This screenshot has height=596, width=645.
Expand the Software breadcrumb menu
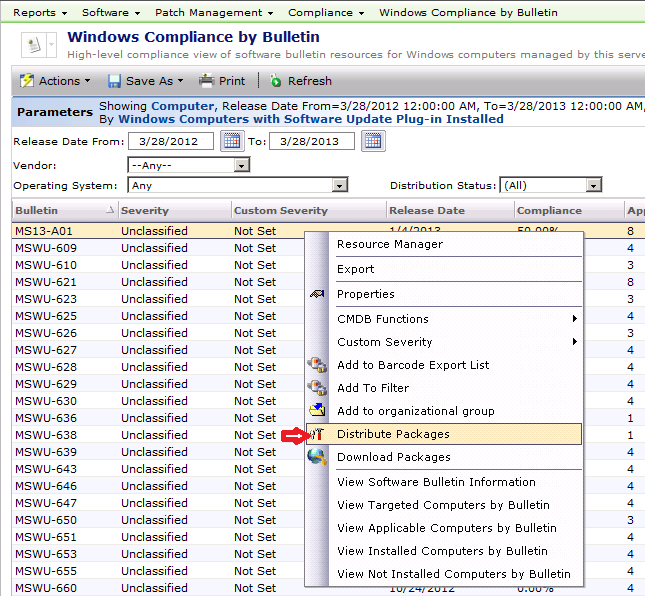(x=137, y=13)
